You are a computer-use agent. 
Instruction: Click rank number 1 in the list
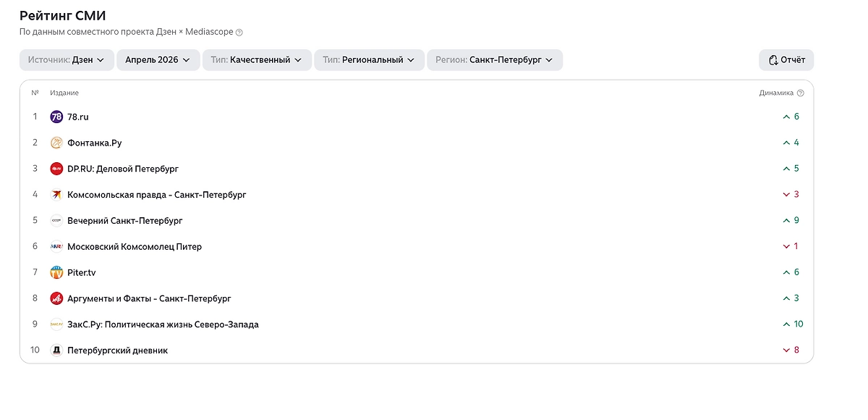pos(35,117)
